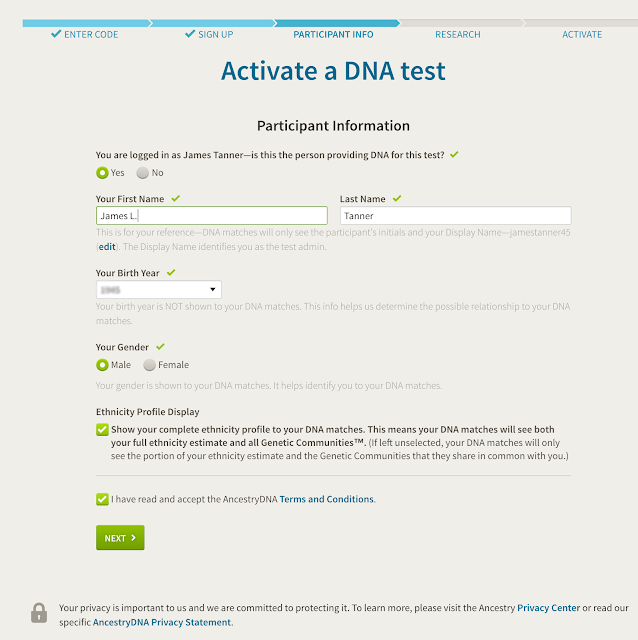Click the green checkmark beside Your First Name
Screen dimensions: 638x640
[176, 199]
